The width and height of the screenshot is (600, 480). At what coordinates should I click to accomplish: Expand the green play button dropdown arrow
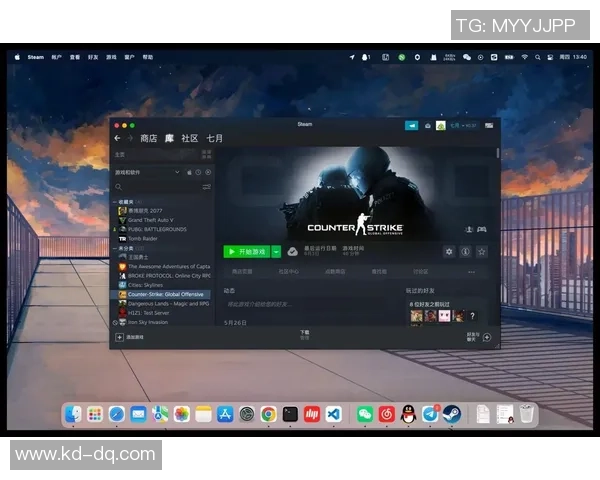click(276, 252)
